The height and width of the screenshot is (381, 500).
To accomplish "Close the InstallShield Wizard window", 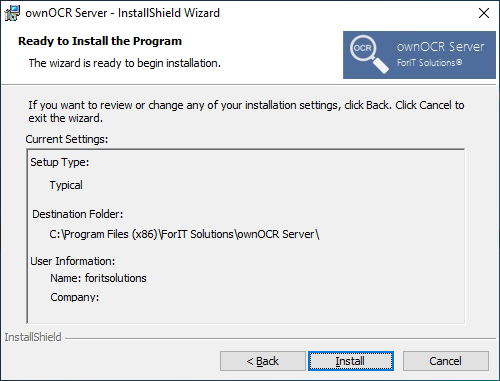I will (x=484, y=13).
